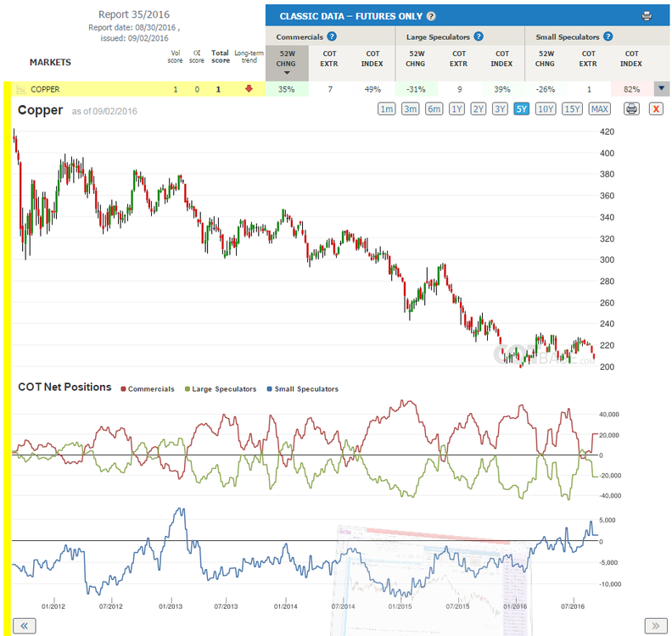Click Large Speculators -31% cell
This screenshot has height=636, width=672.
coord(416,89)
